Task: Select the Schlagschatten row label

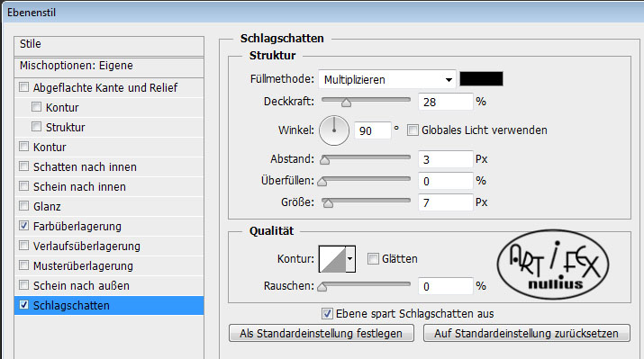Action: coord(71,306)
